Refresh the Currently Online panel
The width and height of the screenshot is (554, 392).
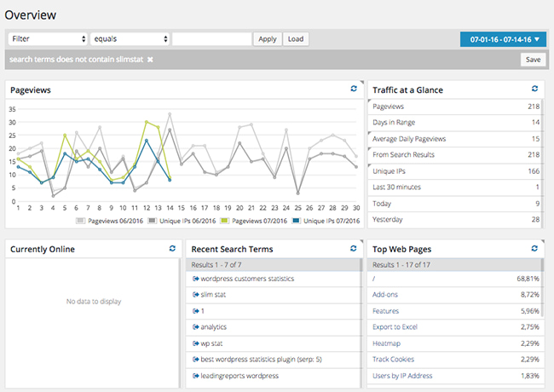point(172,248)
